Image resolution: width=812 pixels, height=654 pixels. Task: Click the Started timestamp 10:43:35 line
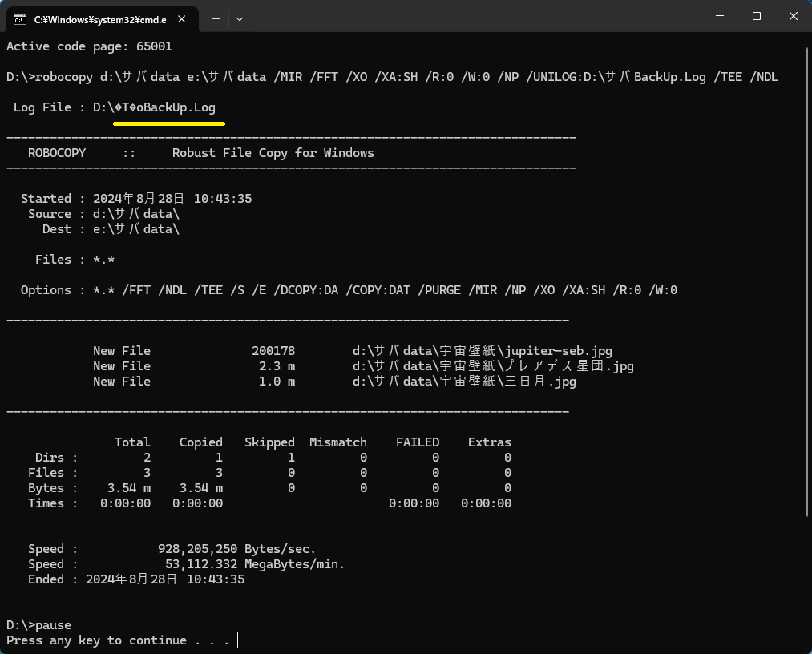[136, 199]
